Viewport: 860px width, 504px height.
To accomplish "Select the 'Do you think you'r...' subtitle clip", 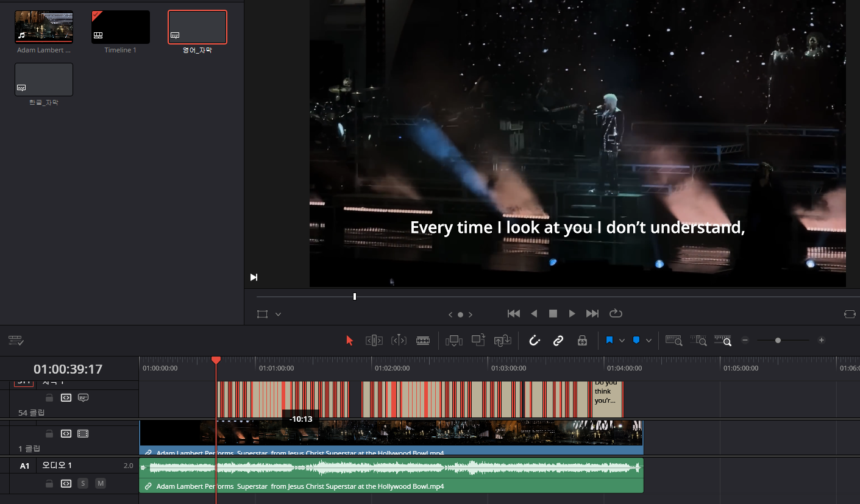I will pos(607,399).
